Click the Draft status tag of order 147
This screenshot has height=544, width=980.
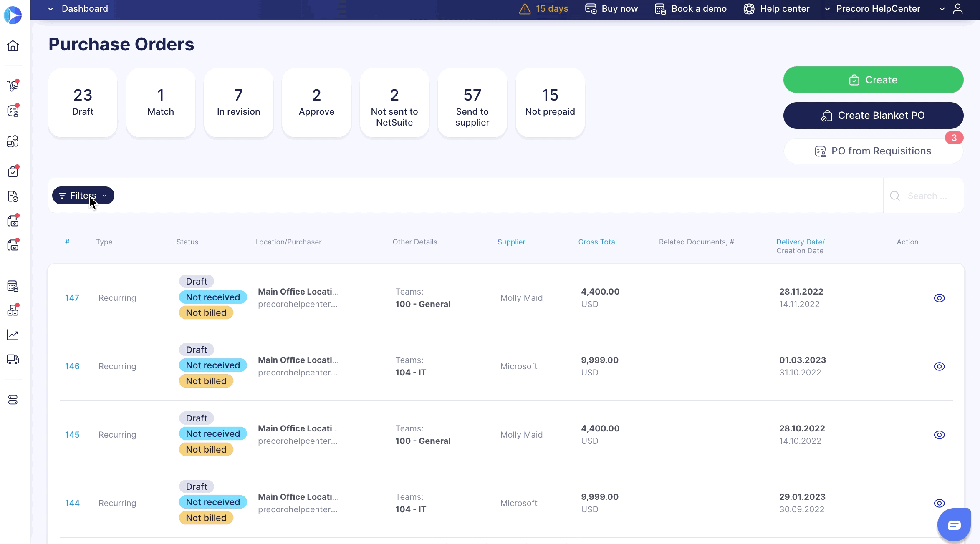tap(197, 281)
